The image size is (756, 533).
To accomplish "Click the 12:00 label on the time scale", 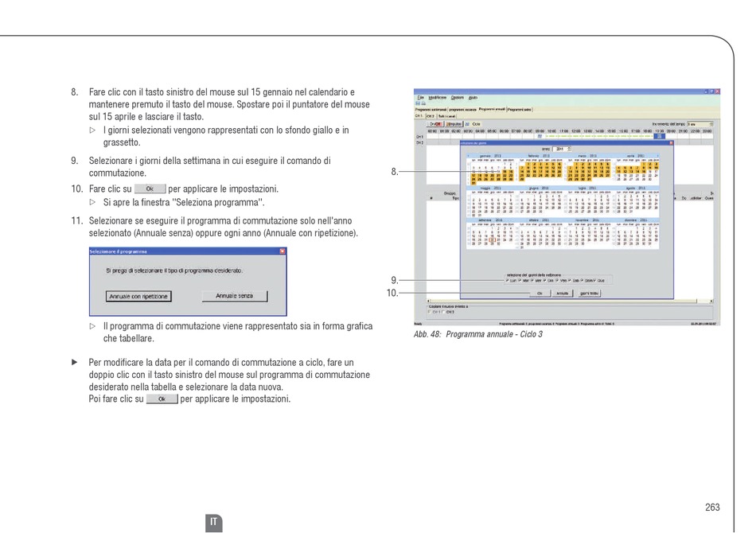I will [x=575, y=130].
